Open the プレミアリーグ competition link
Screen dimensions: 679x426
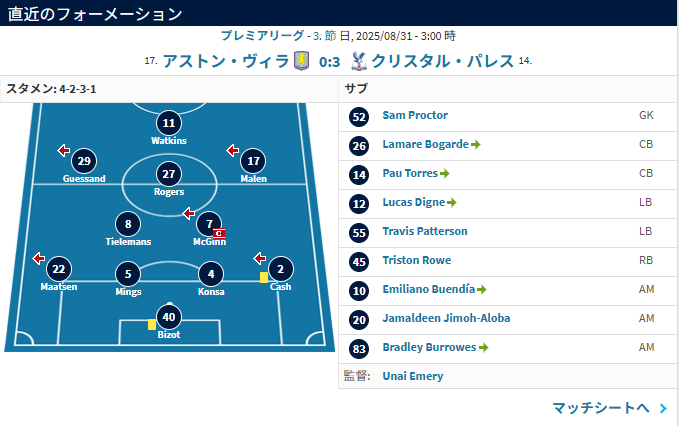(x=262, y=36)
